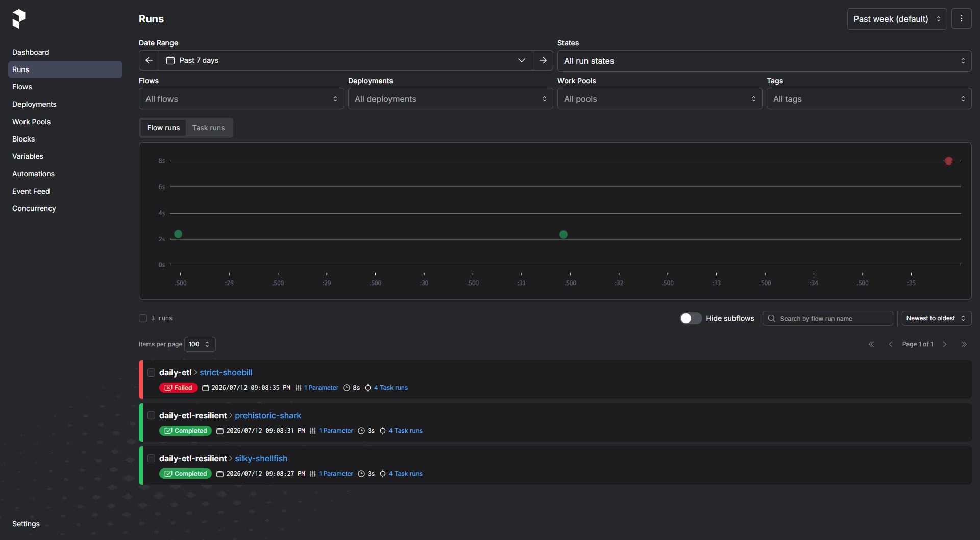Image resolution: width=980 pixels, height=540 pixels.
Task: Click the red failed run dot in chart
Action: pyautogui.click(x=949, y=161)
